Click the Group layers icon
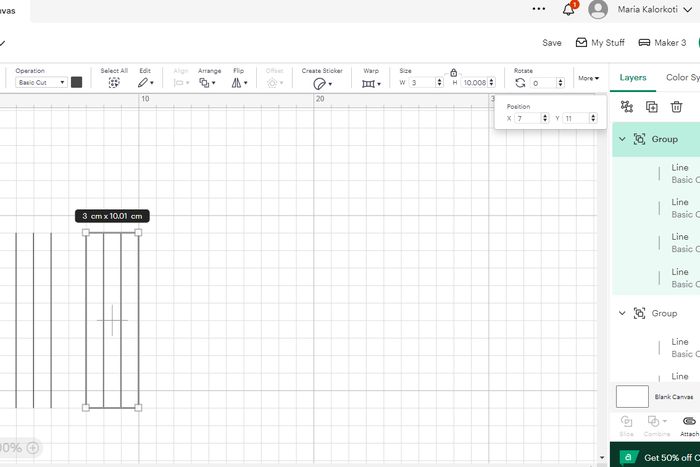700x467 pixels. pyautogui.click(x=627, y=106)
